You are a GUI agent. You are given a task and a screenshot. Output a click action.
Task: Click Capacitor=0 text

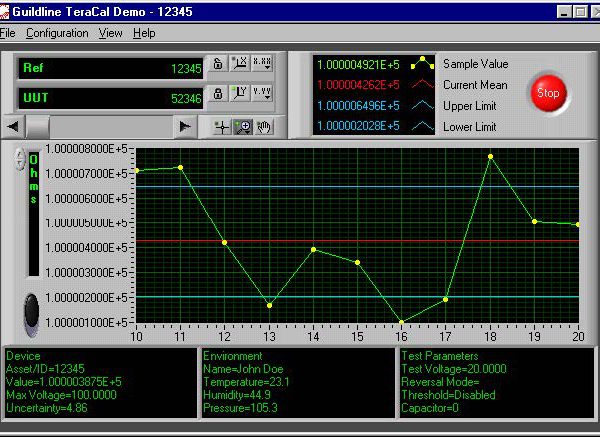tap(430, 408)
